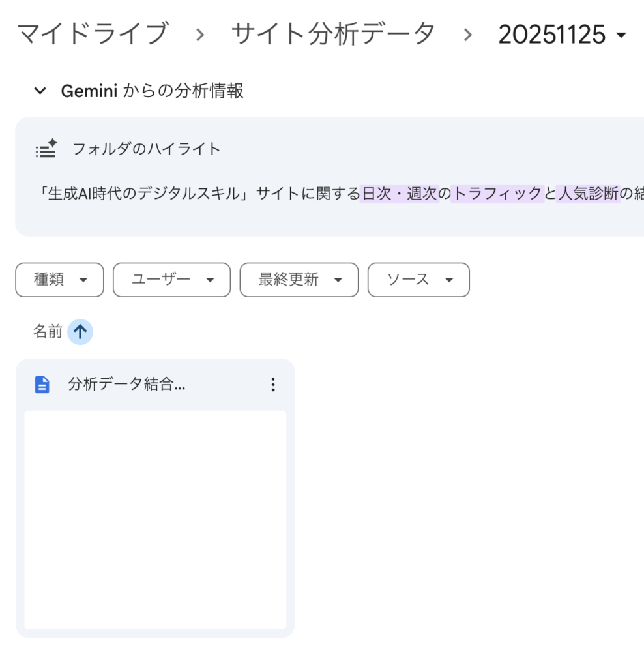Click the 名前 column sort label

pyautogui.click(x=48, y=333)
